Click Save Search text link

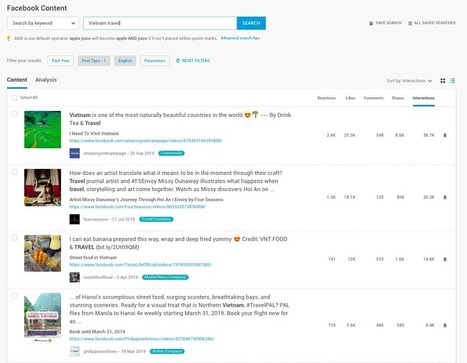tap(388, 23)
